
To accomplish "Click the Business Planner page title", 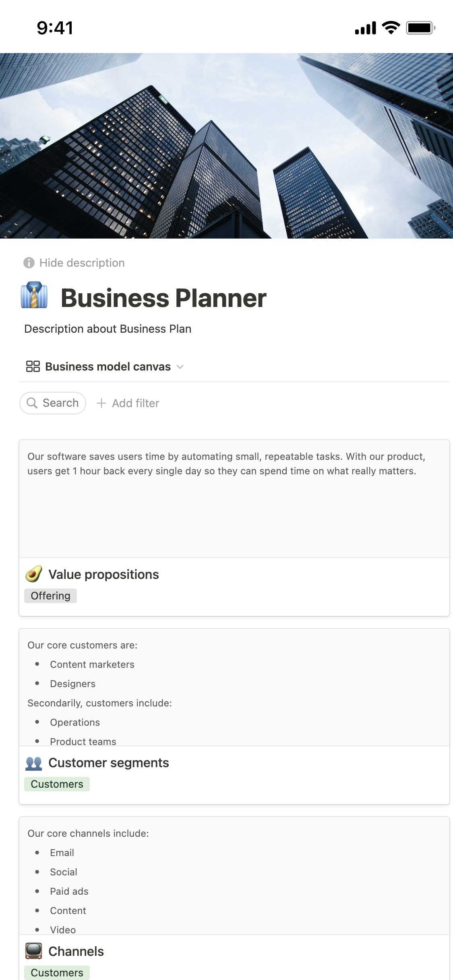I will (163, 298).
